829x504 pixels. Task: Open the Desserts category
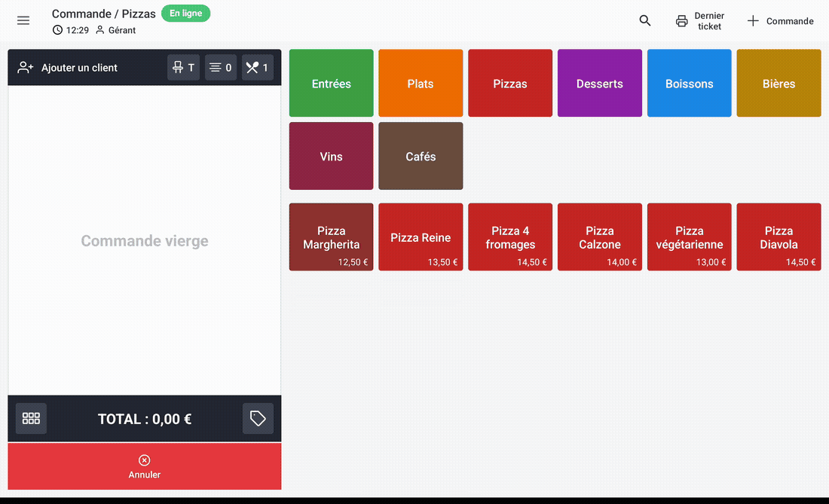click(600, 83)
